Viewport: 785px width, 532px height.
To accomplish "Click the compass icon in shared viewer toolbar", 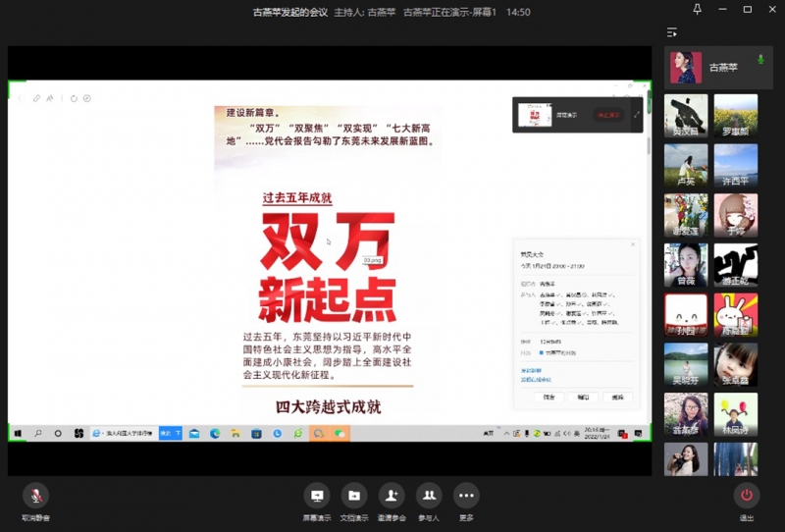I will [x=87, y=99].
